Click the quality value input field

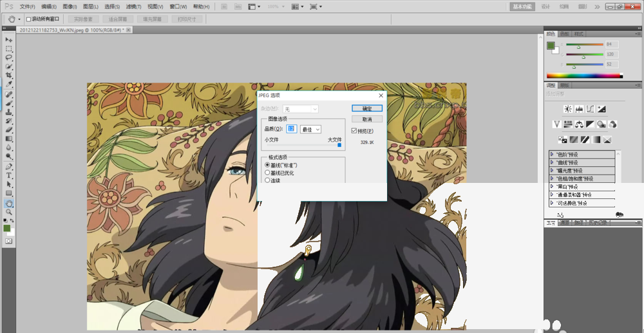pyautogui.click(x=292, y=129)
